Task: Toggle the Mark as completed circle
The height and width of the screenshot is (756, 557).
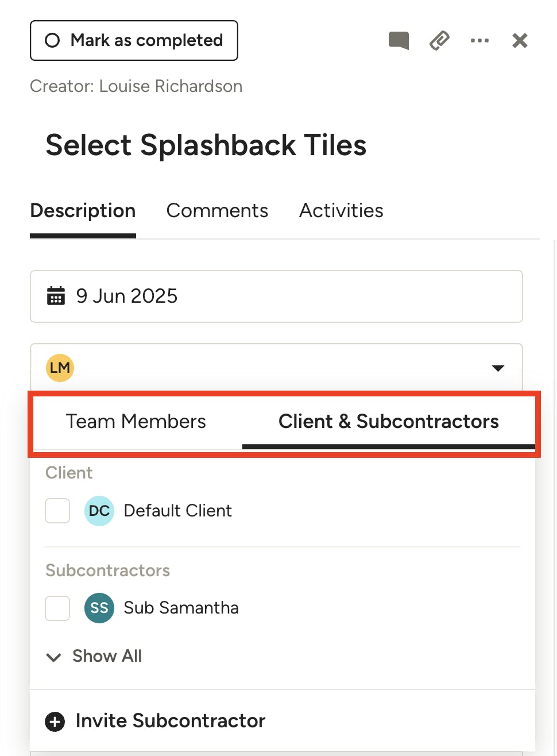Action: pos(52,40)
